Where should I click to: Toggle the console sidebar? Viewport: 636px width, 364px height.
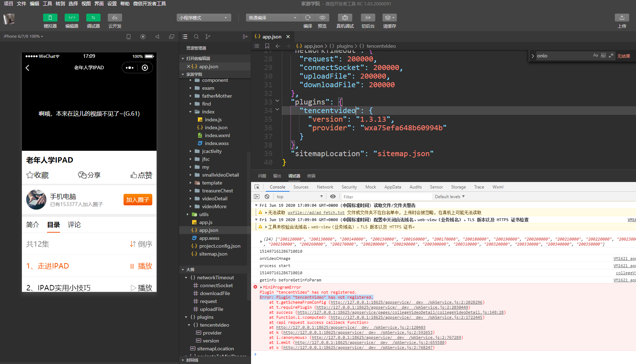256,197
